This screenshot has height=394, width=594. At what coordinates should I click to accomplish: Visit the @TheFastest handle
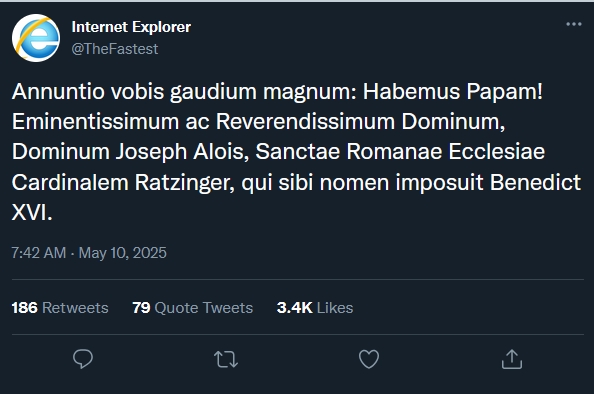click(x=115, y=49)
